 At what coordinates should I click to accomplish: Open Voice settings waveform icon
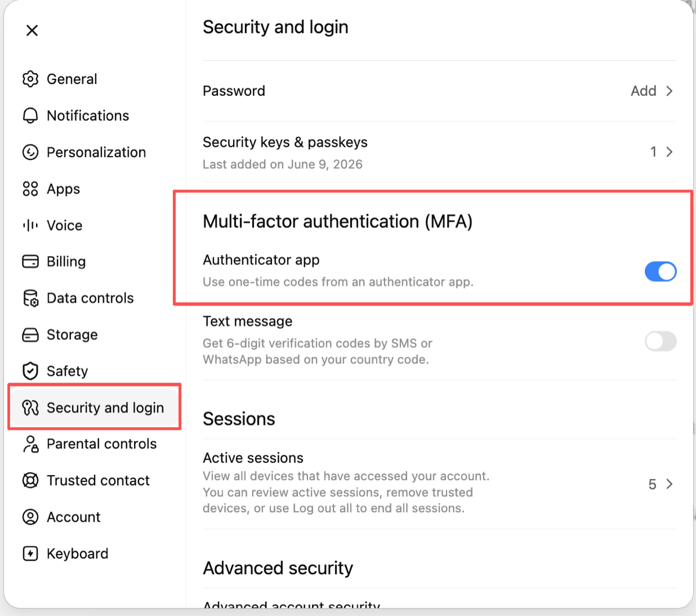click(x=30, y=225)
